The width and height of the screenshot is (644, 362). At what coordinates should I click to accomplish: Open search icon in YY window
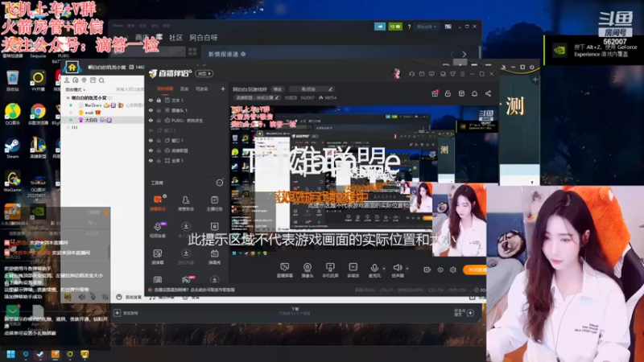coord(101,80)
